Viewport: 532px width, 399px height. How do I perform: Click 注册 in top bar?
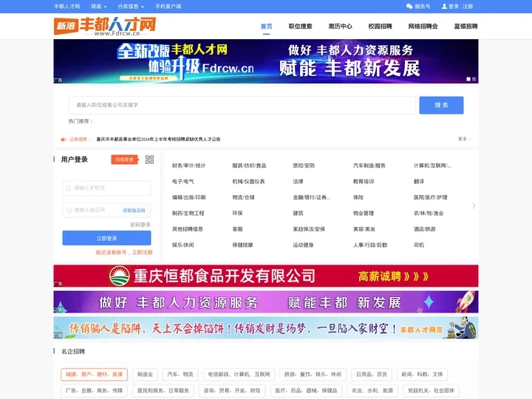(468, 7)
